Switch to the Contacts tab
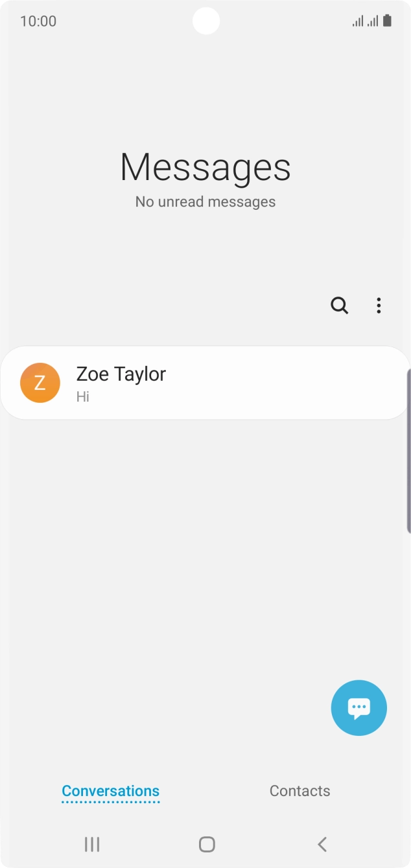 [299, 791]
